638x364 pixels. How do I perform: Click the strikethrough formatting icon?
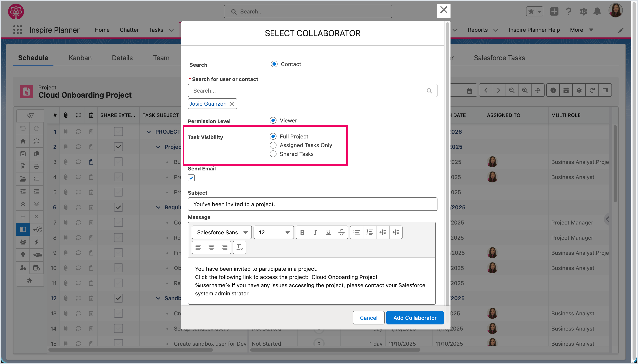(x=341, y=232)
